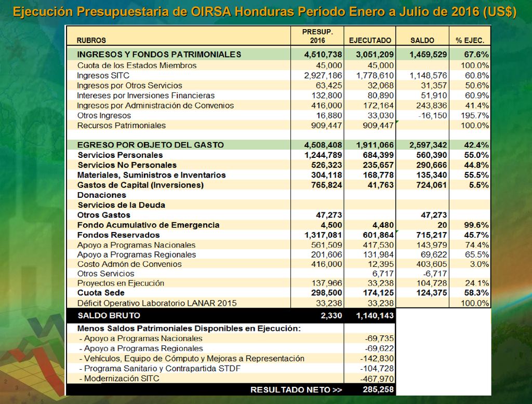Click expense balance value 2,597,342
Image resolution: width=532 pixels, height=404 pixels.
coord(428,145)
